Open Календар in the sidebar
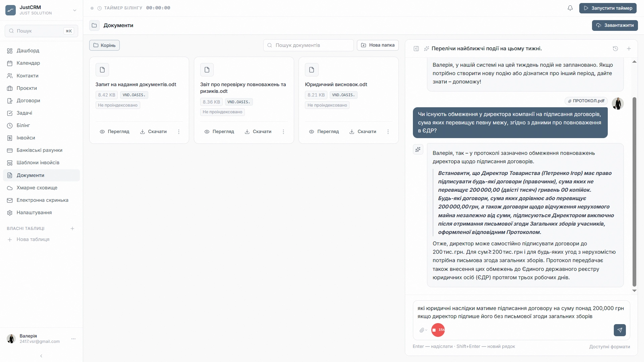The image size is (644, 362). pos(41,63)
